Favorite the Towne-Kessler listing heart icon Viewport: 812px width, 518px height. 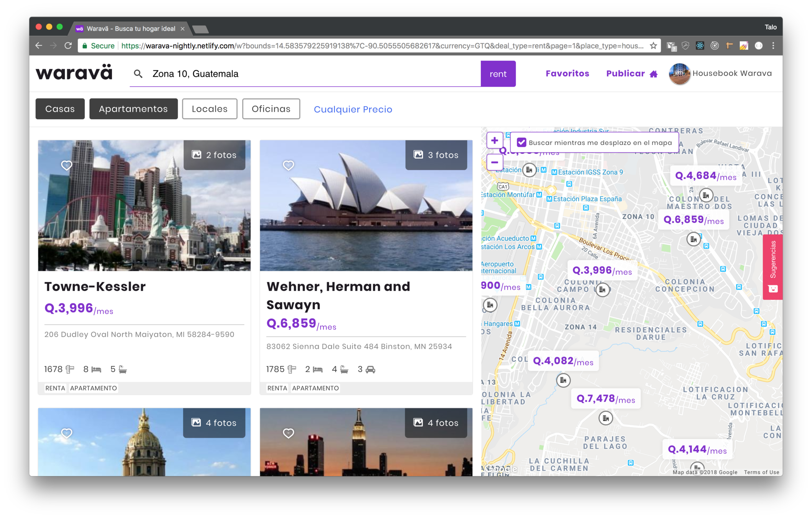point(66,165)
